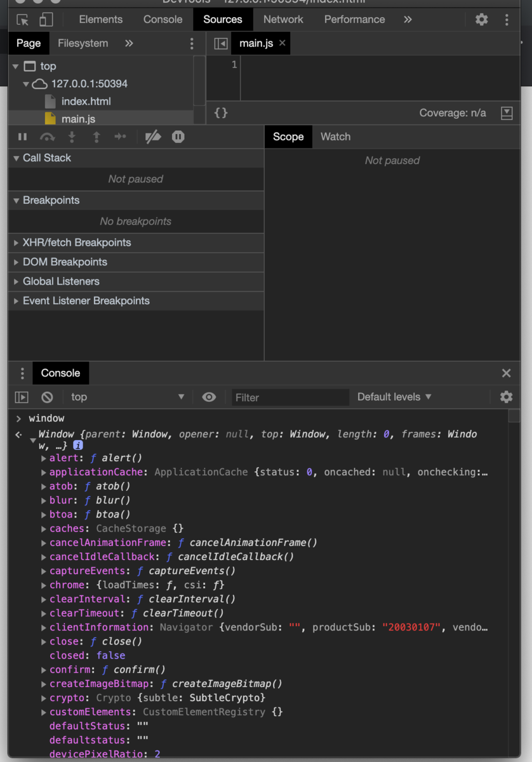
Task: Activate the inspect element picker icon
Action: (23, 20)
